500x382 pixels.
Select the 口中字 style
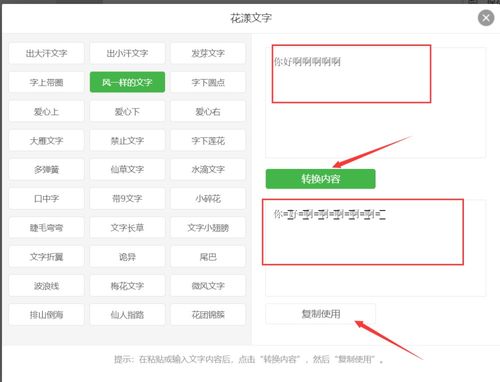click(46, 198)
